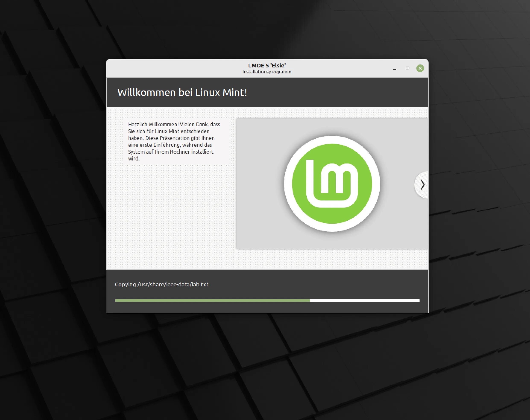Click the dark header banner beside the heading
The image size is (530, 420).
[x=344, y=93]
